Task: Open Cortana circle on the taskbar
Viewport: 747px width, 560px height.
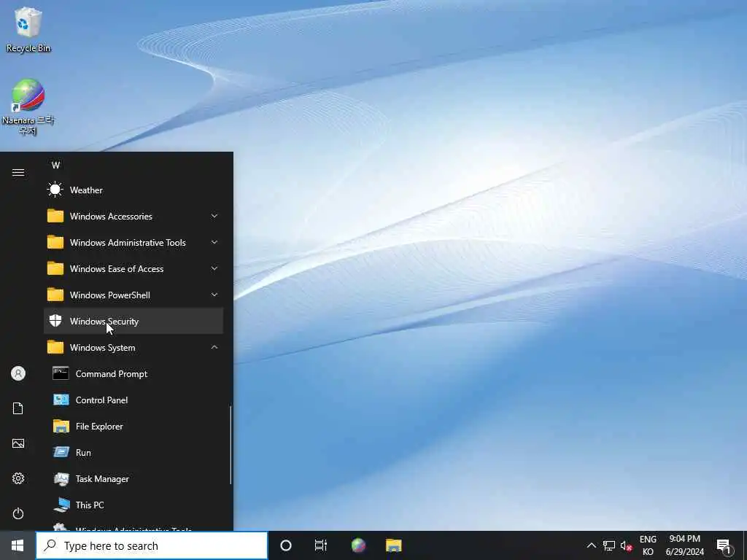Action: point(286,545)
